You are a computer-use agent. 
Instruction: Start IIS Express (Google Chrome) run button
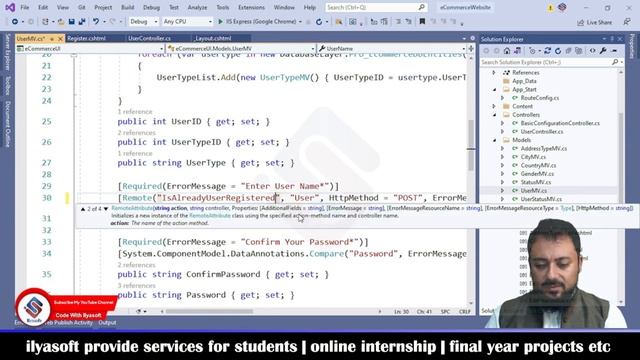(258, 22)
